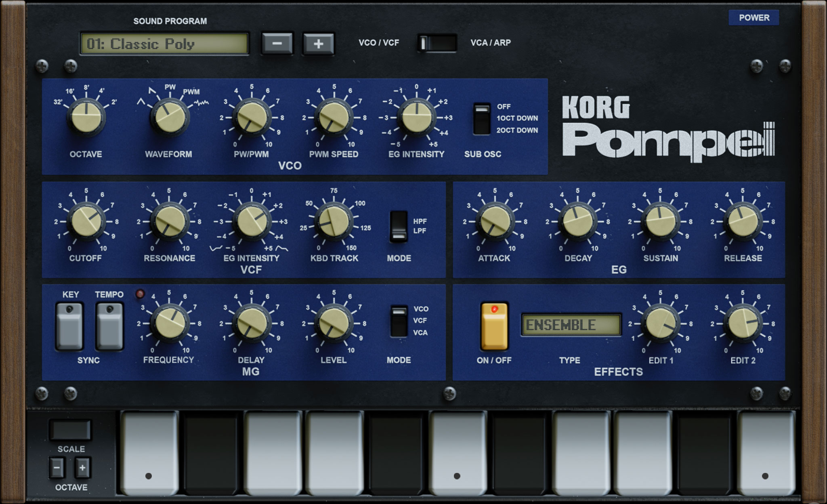The width and height of the screenshot is (827, 504).
Task: Click the MG DELAY knob
Action: (x=252, y=323)
